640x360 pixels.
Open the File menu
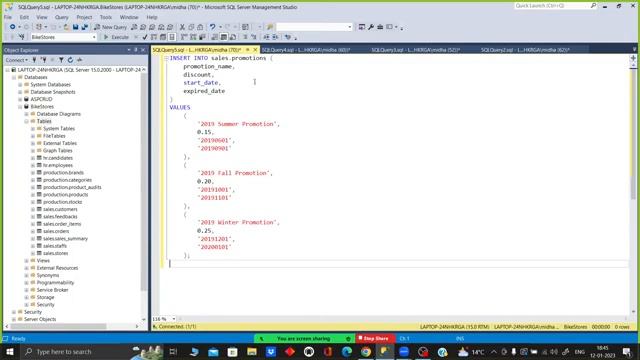click(x=8, y=17)
